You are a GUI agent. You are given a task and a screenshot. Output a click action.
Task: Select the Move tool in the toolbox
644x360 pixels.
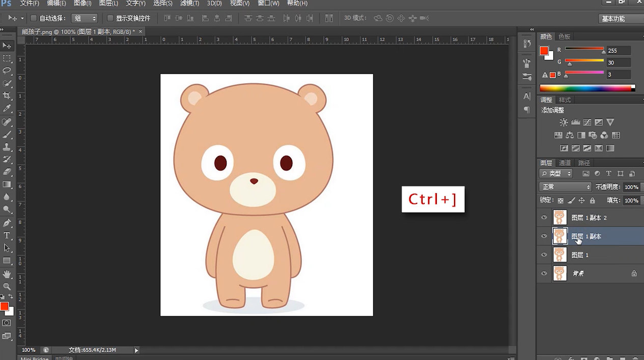(x=7, y=46)
